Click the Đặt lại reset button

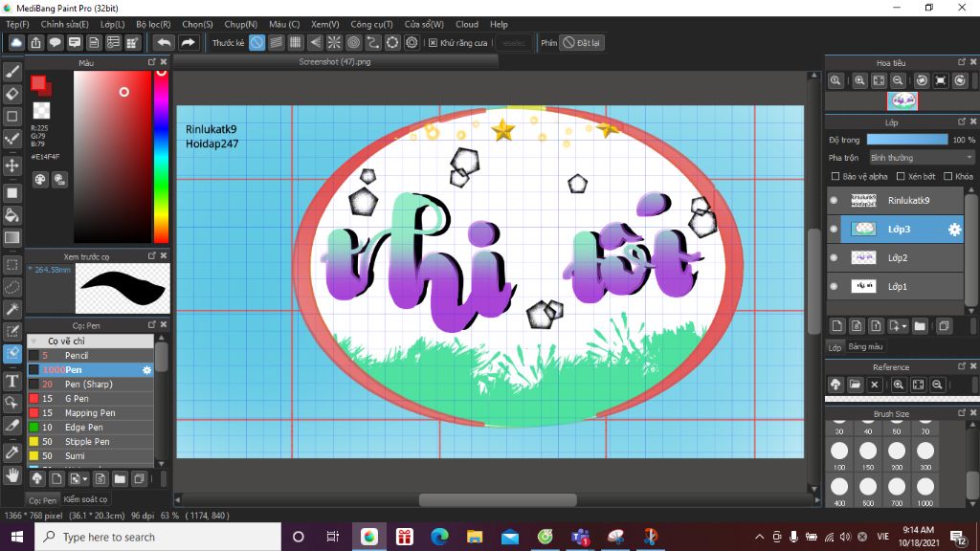click(x=582, y=43)
